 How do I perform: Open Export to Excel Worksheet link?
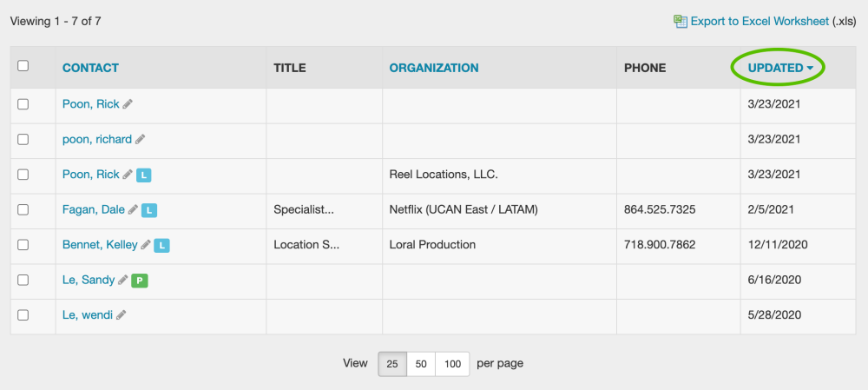click(759, 21)
